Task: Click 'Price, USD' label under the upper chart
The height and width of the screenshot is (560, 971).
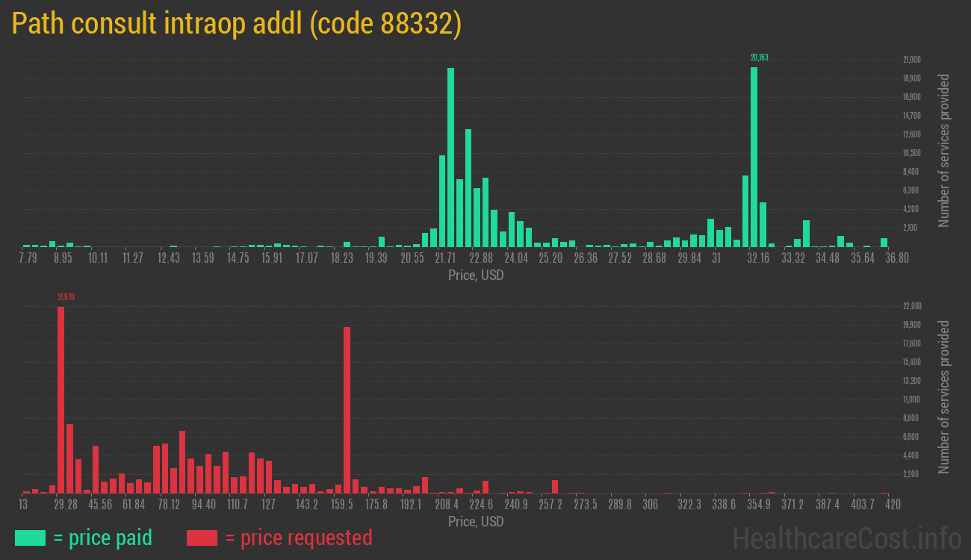Action: coord(476,276)
